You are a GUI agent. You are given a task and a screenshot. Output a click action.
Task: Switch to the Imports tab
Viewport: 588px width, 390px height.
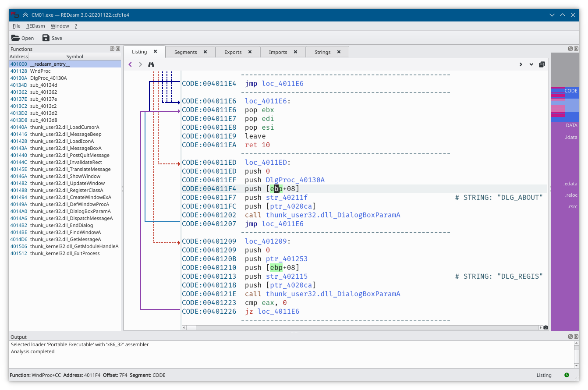(278, 52)
